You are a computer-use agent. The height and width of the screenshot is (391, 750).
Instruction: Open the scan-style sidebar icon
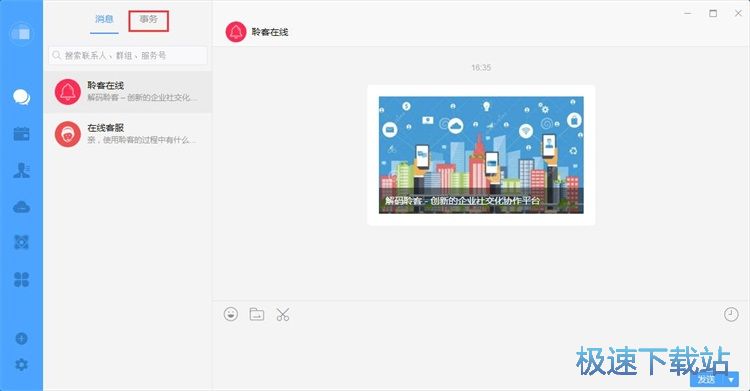(22, 242)
